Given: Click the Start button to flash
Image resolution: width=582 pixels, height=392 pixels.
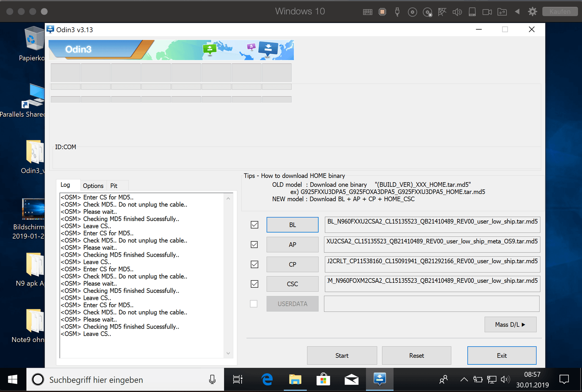Looking at the screenshot, I should (342, 355).
